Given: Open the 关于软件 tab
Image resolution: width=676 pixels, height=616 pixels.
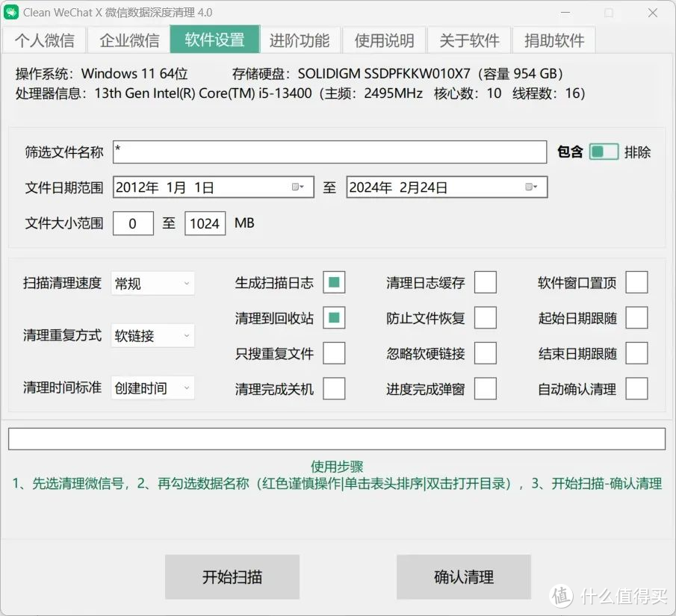Looking at the screenshot, I should pyautogui.click(x=469, y=40).
